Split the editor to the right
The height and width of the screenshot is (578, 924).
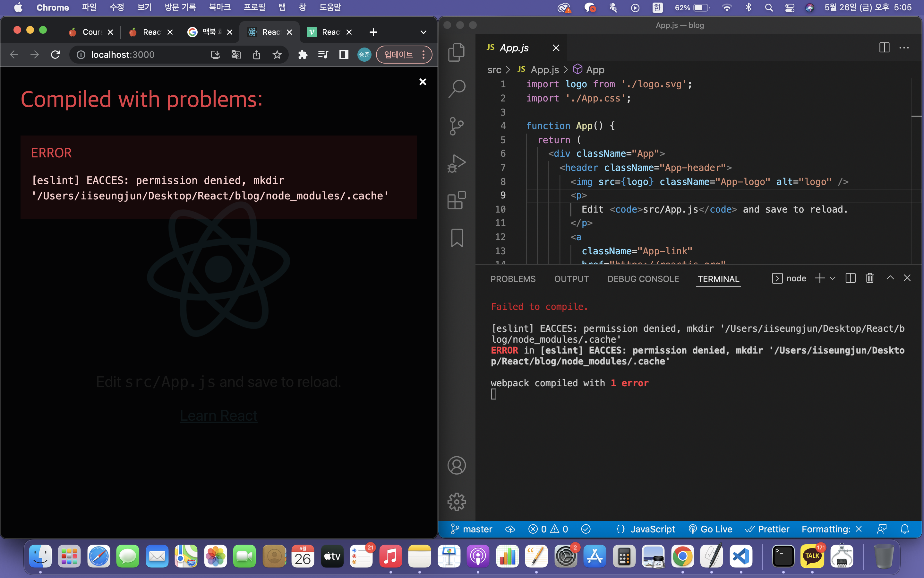pyautogui.click(x=884, y=48)
